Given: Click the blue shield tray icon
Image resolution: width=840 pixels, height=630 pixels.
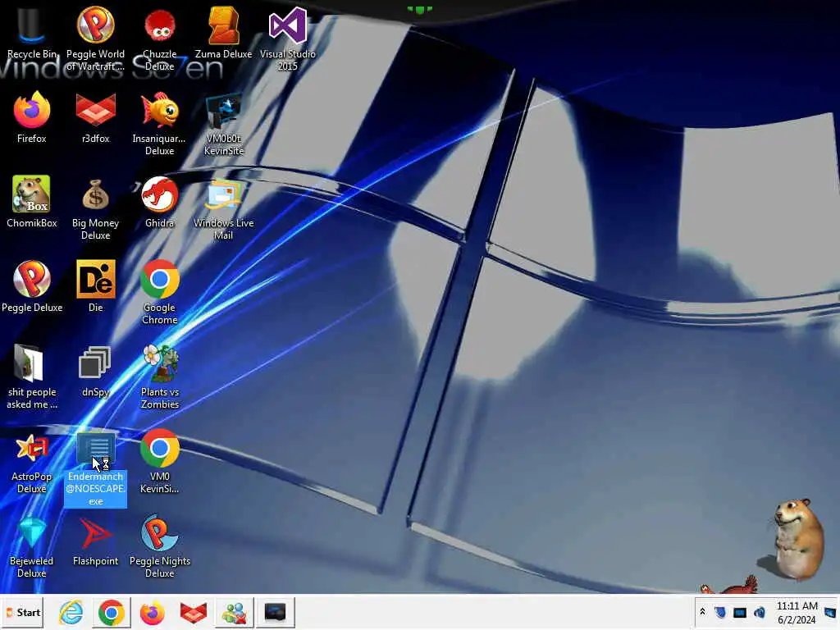Looking at the screenshot, I should [x=720, y=612].
